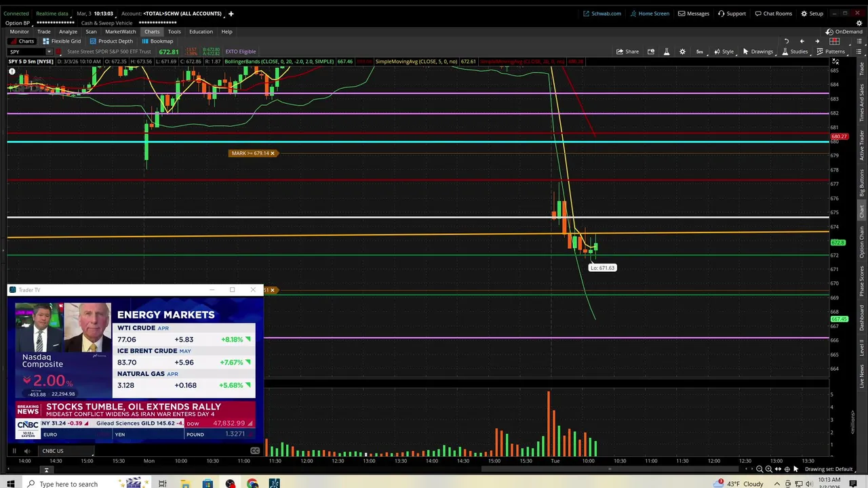Click the zoom out magnifier icon
Viewport: 868px width, 488px height.
tap(759, 469)
